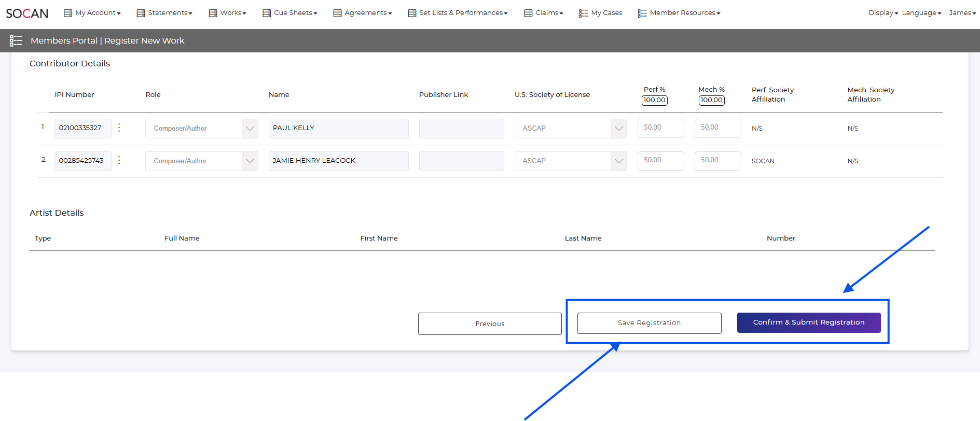
Task: Click Perf % field for Paul Kelly
Action: [x=660, y=128]
